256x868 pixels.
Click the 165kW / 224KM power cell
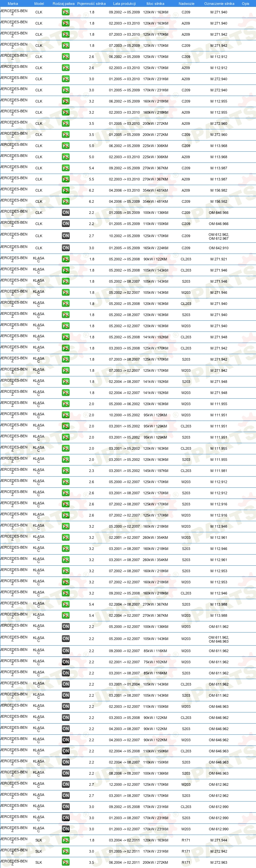[155, 248]
